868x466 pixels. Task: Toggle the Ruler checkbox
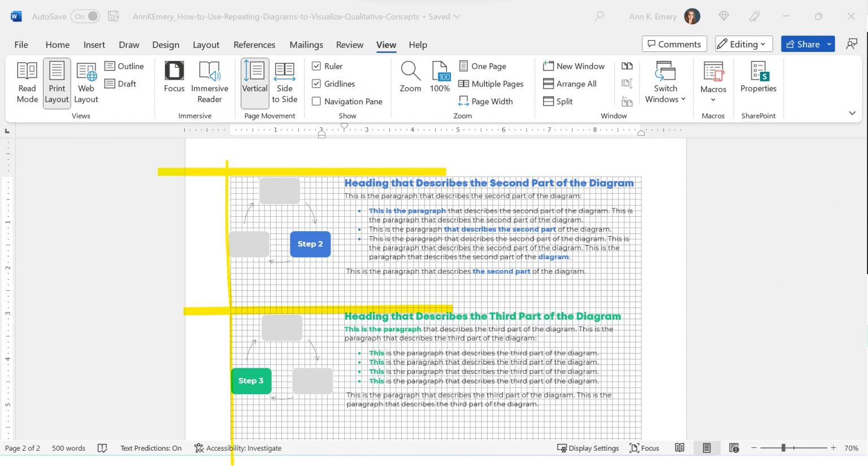(317, 66)
